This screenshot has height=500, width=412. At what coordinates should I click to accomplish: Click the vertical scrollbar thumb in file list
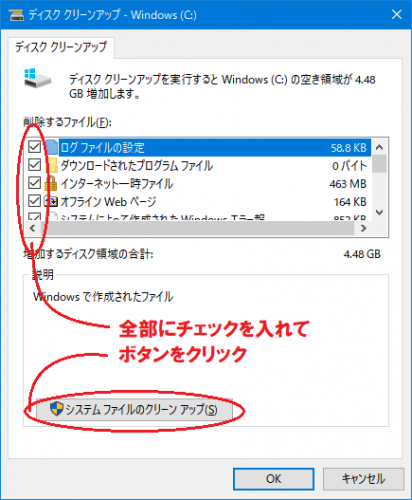(x=379, y=164)
